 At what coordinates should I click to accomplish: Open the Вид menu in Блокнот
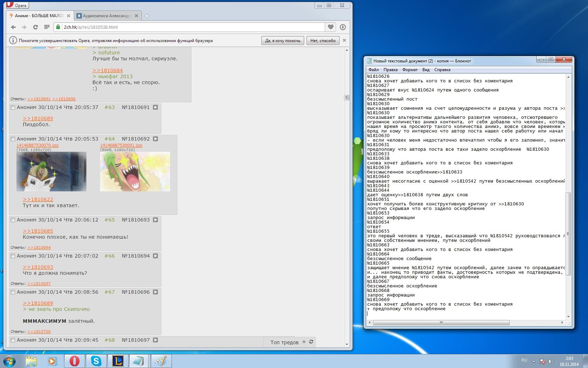[x=426, y=70]
